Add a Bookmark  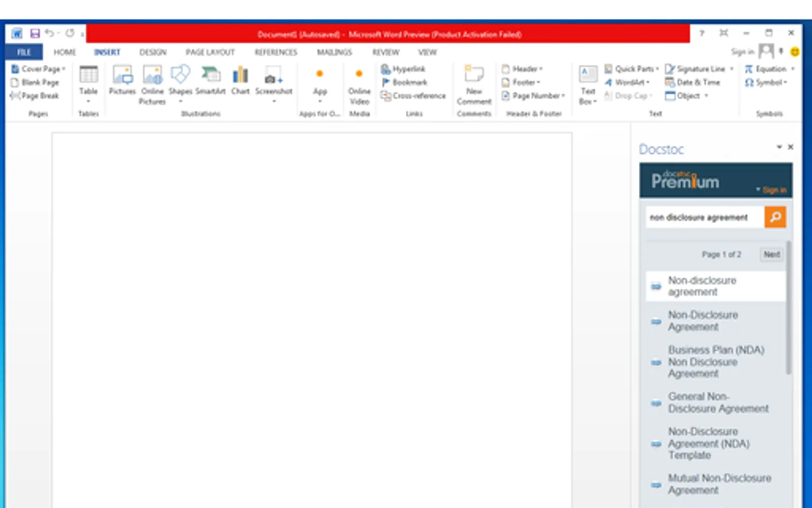tap(404, 82)
